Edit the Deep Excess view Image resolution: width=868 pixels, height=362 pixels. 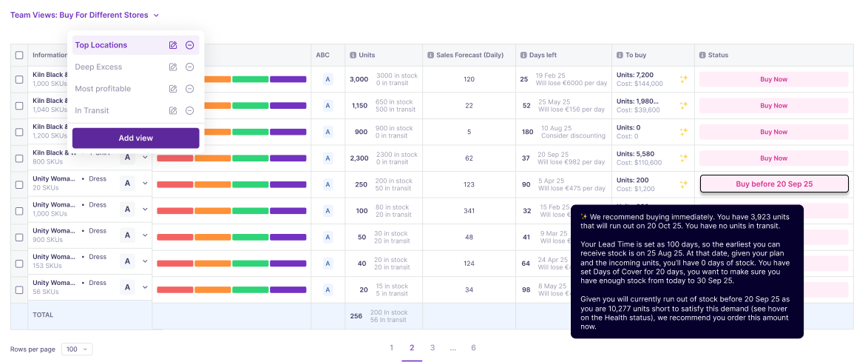tap(173, 67)
